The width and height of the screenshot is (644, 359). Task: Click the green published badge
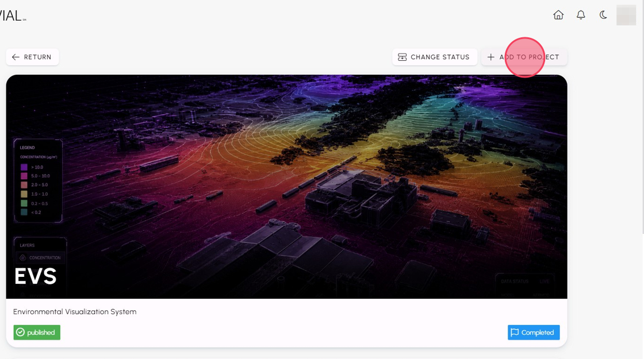[37, 333]
